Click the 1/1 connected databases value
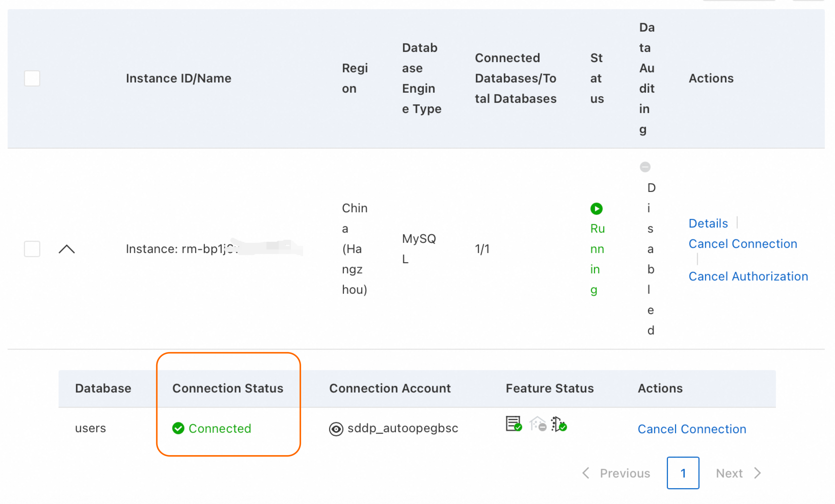835x504 pixels. click(482, 249)
